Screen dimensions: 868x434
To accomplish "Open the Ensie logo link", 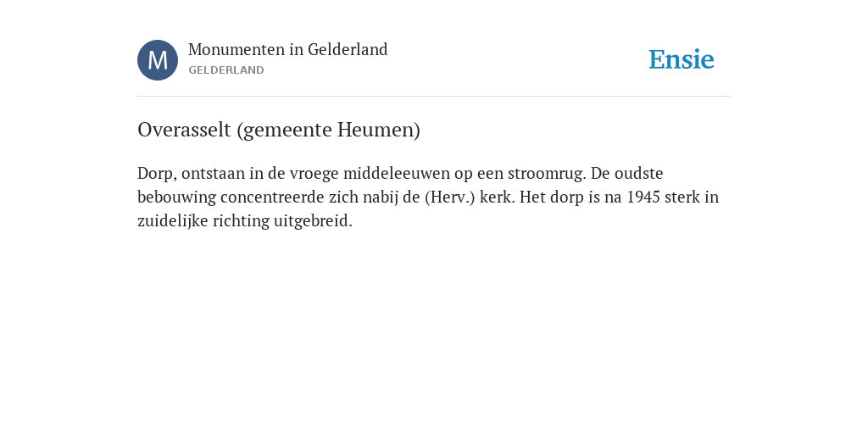I will click(682, 59).
